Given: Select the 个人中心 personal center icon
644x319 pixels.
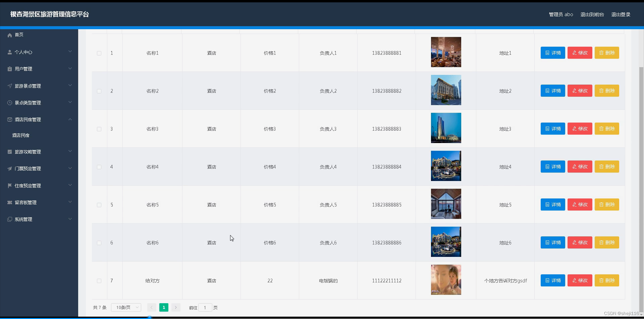Looking at the screenshot, I should (9, 52).
